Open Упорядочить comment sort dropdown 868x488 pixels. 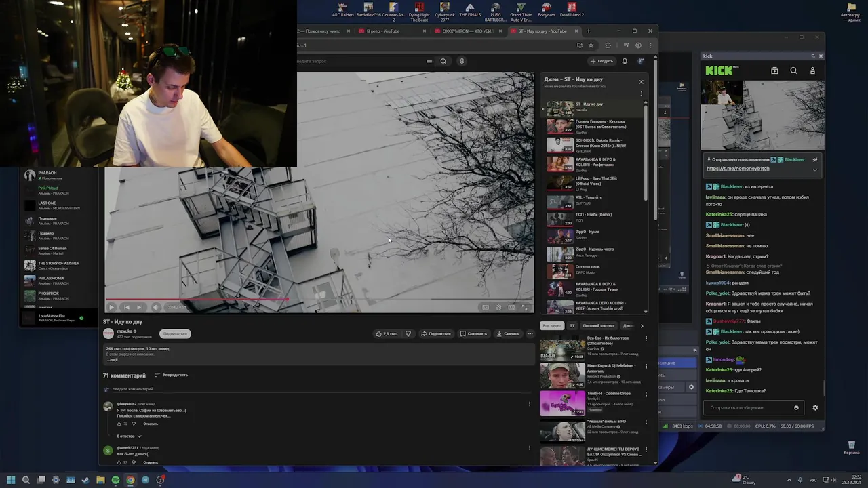point(171,375)
